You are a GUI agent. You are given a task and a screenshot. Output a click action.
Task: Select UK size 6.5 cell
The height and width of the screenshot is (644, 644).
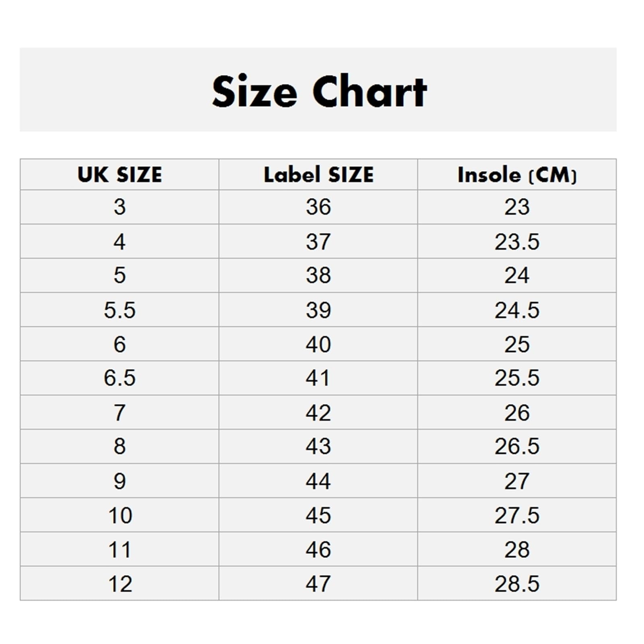[x=120, y=378]
